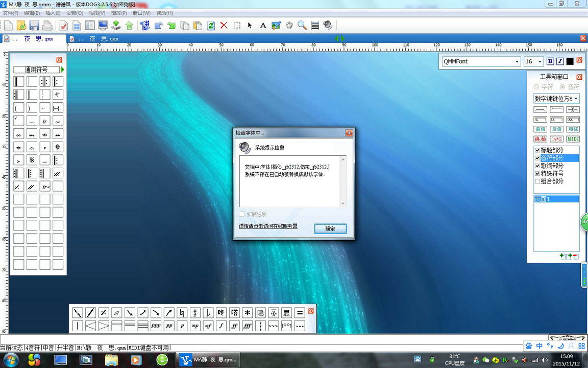Screen dimensions: 588x368
Task: Toggle the 歌词部分 checkbox
Action: click(537, 166)
